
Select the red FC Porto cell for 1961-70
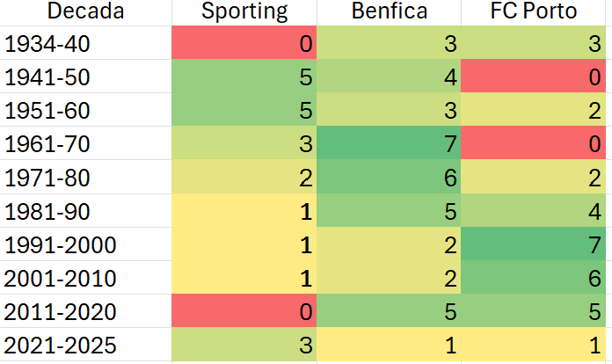[536, 142]
